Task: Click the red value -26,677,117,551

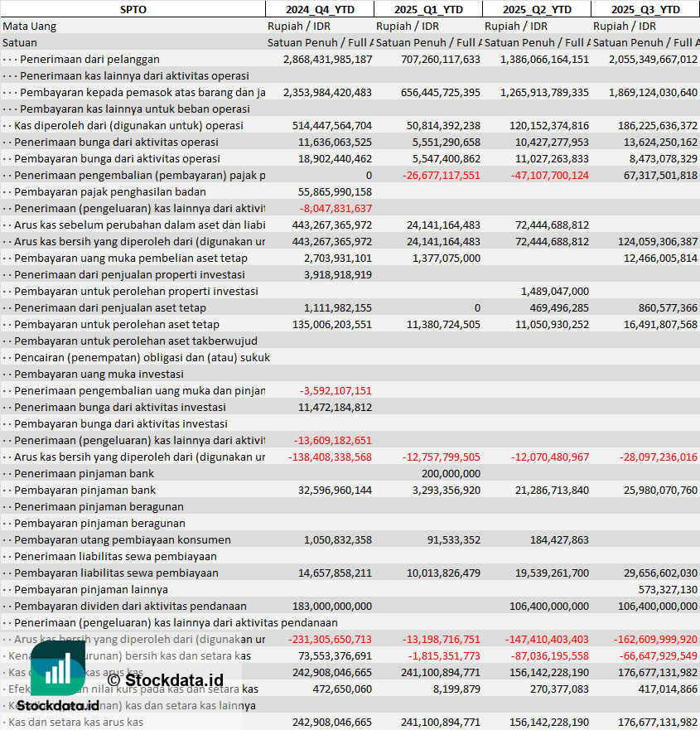Action: [x=440, y=176]
